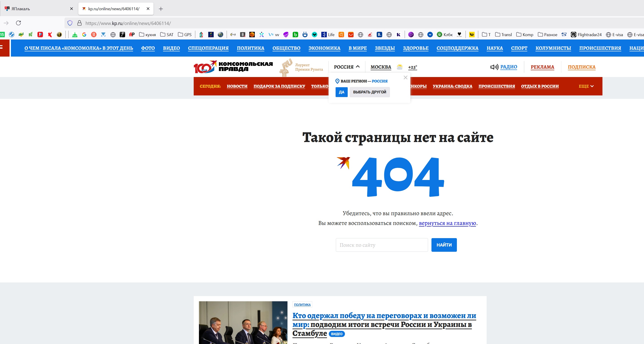Open the site hamburger menu
644x344 pixels.
point(5,48)
